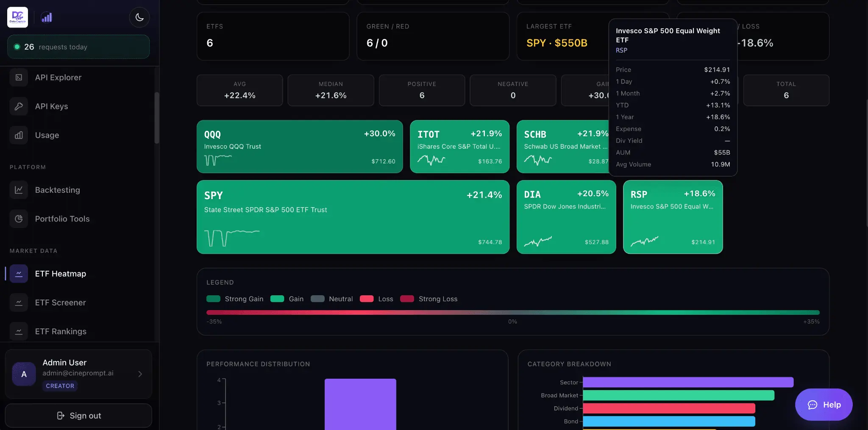Click the Neutral legend swatch
Screen dimensions: 868x430
point(317,299)
